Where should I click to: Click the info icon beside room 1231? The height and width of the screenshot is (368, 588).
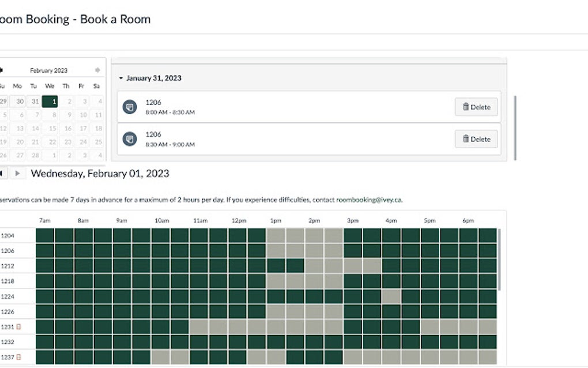point(18,326)
